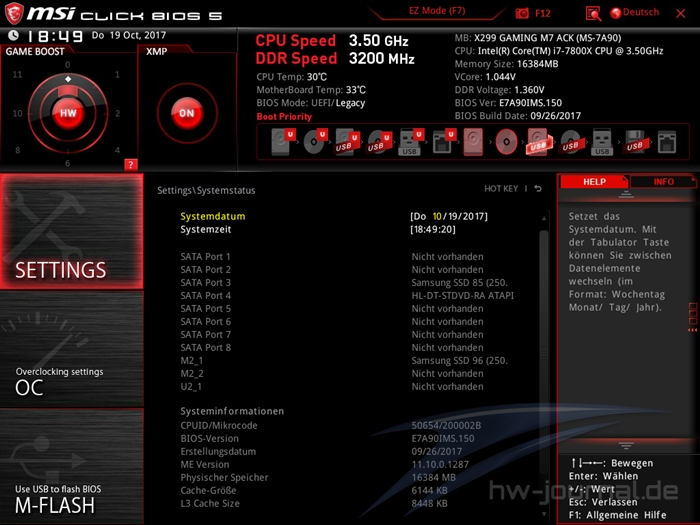Click the Settings\Systemstatus breadcrumb
700x525 pixels.
pos(206,190)
